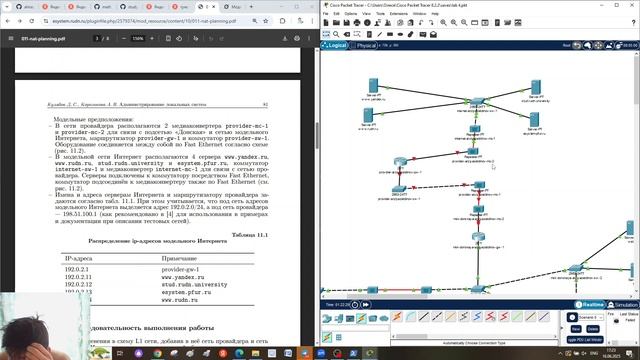Switch Packet Tracer to Simulation mode

(622, 305)
